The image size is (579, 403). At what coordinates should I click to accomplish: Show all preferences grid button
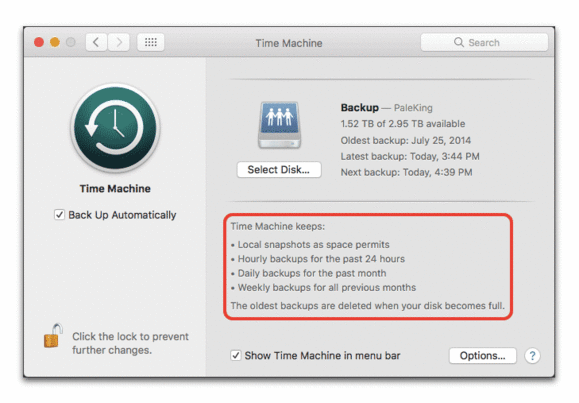[151, 42]
